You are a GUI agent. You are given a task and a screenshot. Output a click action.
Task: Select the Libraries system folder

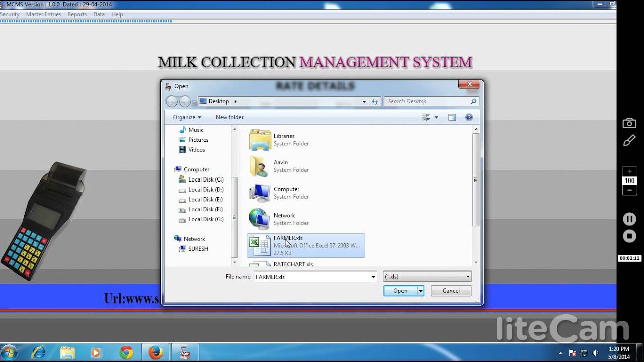tap(305, 140)
